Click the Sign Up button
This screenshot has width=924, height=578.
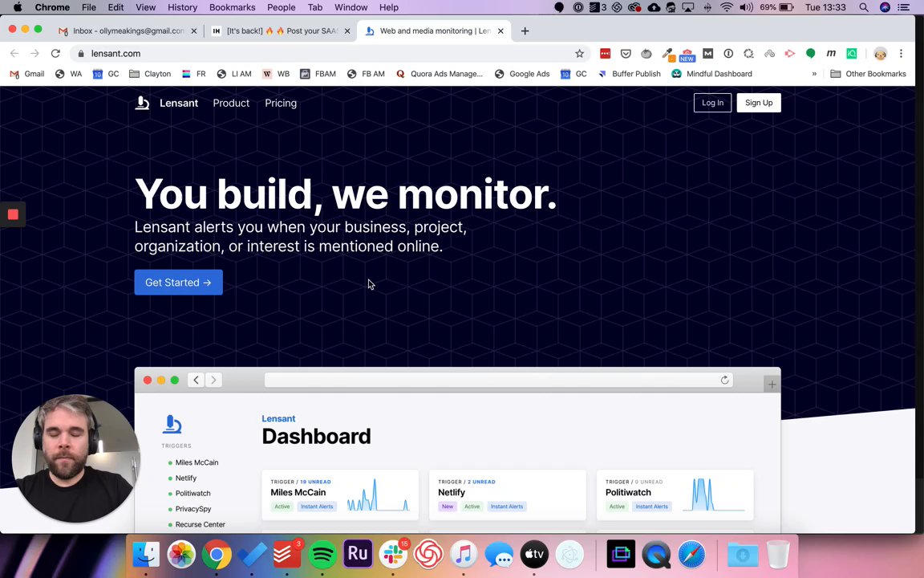pos(759,103)
